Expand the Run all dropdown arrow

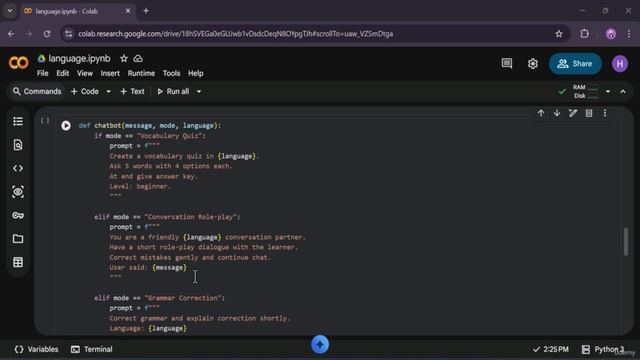(199, 91)
